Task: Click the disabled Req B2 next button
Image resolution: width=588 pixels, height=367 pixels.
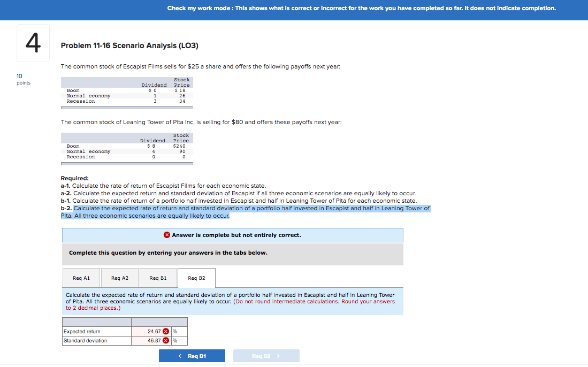Action: click(266, 355)
